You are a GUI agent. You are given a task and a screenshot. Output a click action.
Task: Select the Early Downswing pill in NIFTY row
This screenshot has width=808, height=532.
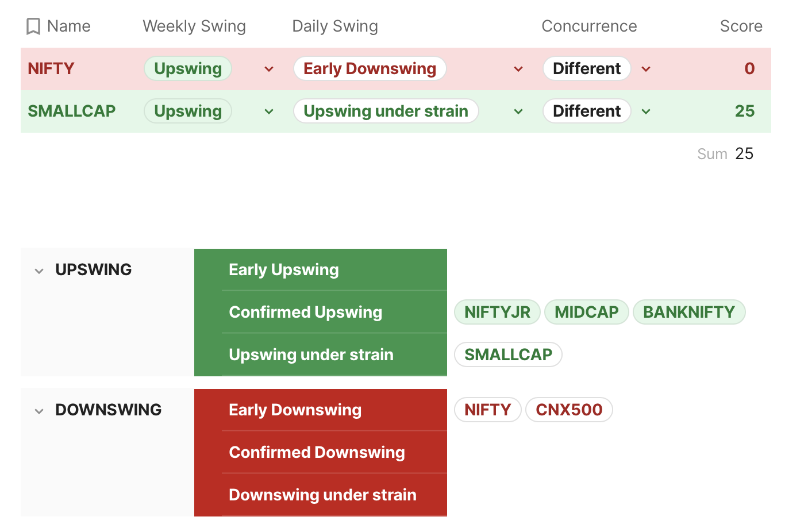point(370,69)
